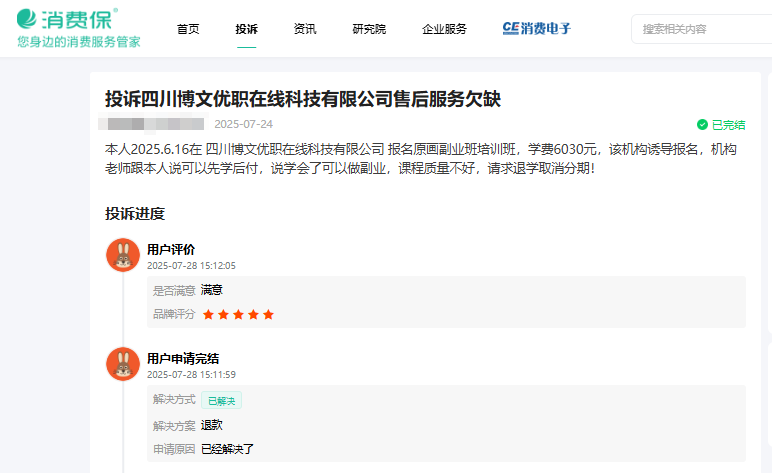Click the green 已完结 check icon
Screen dimensions: 772x473
pos(702,125)
